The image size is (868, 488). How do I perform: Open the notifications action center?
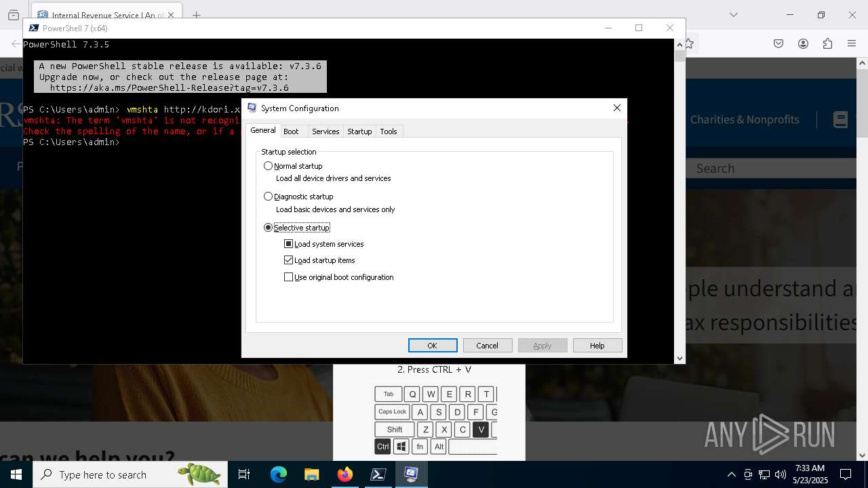point(846,474)
